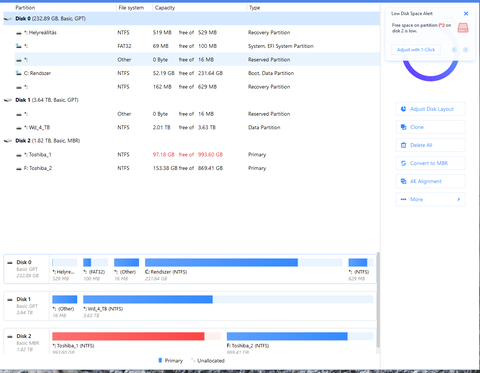This screenshot has height=373, width=480.
Task: Click the Primary legend swatch
Action: pos(160,360)
